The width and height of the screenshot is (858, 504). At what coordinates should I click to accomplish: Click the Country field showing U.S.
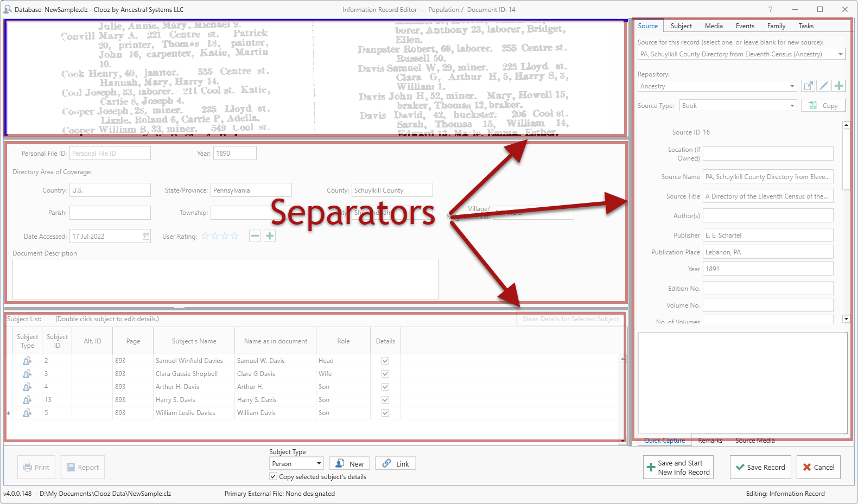click(110, 190)
